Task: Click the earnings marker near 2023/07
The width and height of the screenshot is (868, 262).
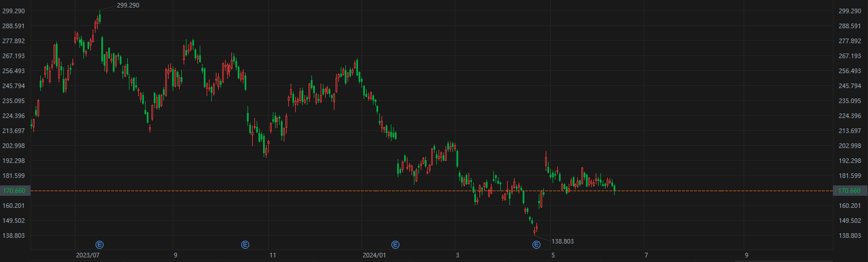Action: coord(100,245)
